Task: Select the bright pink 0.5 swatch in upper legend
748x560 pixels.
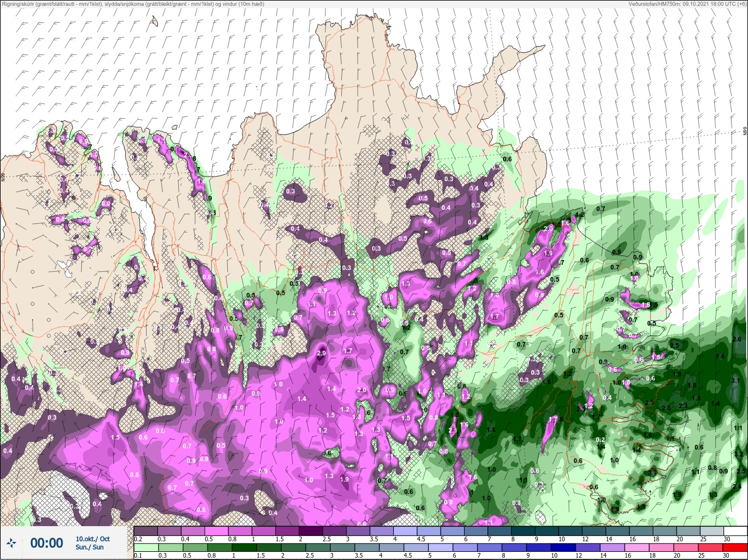Action: (216, 531)
